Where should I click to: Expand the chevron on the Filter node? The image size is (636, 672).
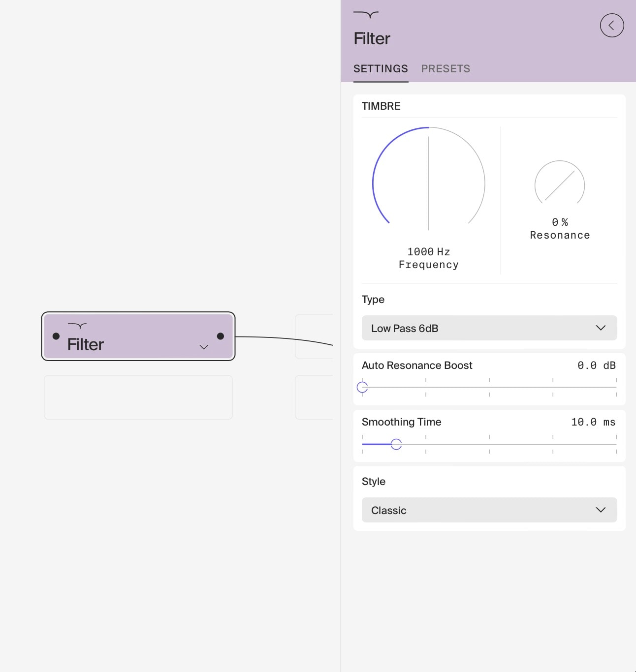(204, 347)
